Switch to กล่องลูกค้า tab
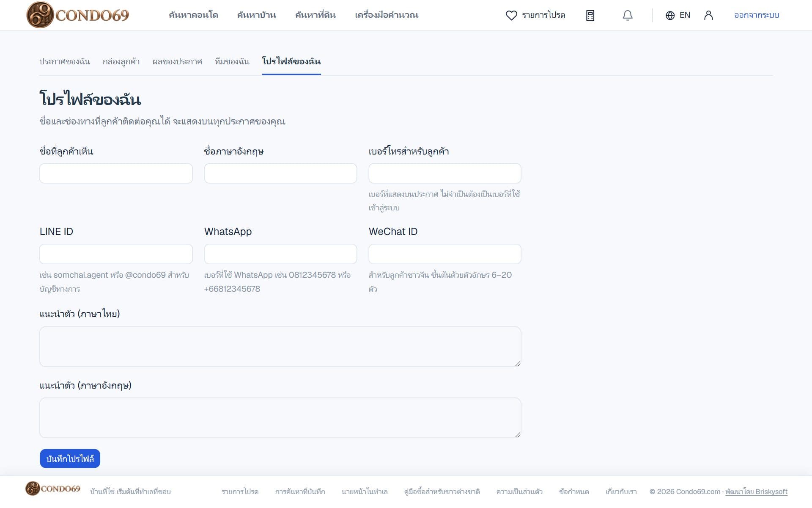 pyautogui.click(x=121, y=61)
